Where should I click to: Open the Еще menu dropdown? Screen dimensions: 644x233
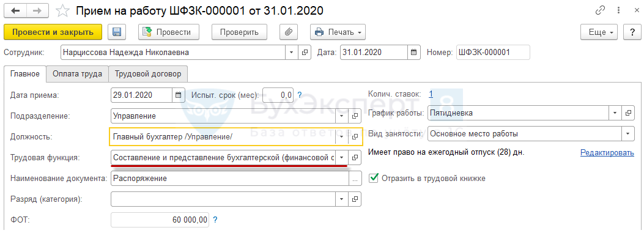tap(598, 32)
